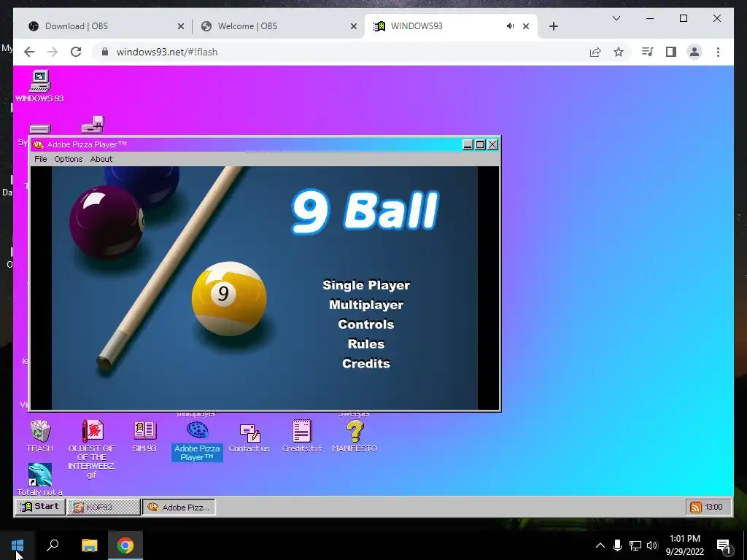Viewport: 747px width, 560px height.
Task: Launch the SIM 93 desktop icon
Action: pos(144,436)
